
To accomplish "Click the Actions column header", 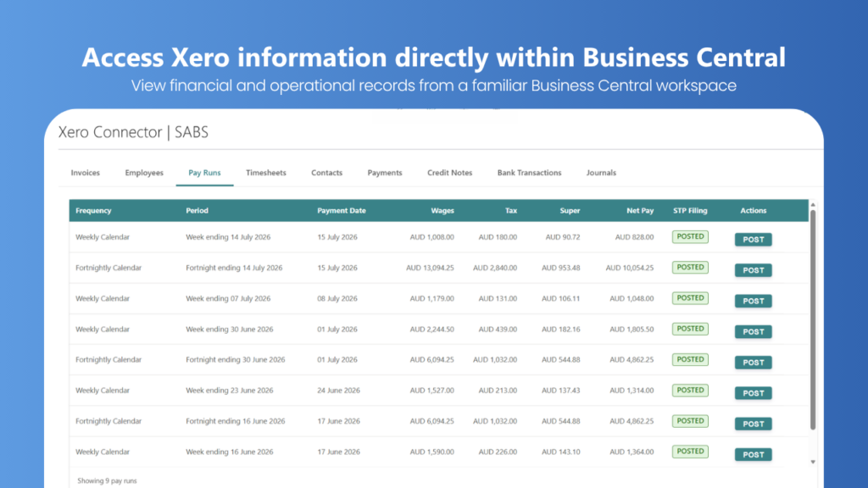I will coord(754,211).
